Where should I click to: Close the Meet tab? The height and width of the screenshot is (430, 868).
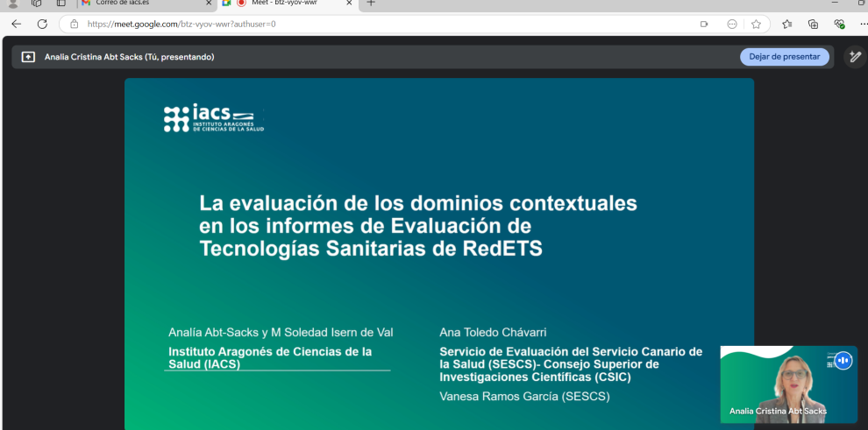(349, 4)
